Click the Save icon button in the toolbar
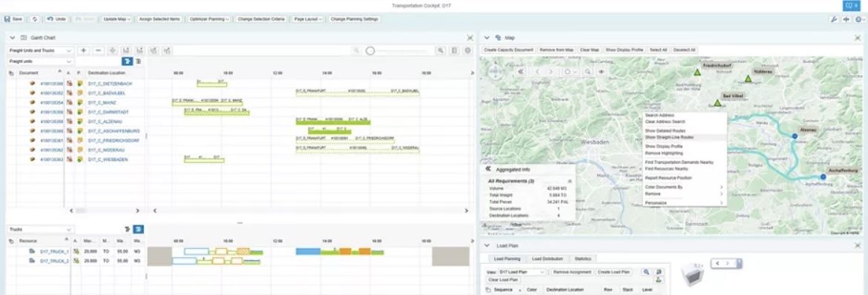 tap(14, 19)
